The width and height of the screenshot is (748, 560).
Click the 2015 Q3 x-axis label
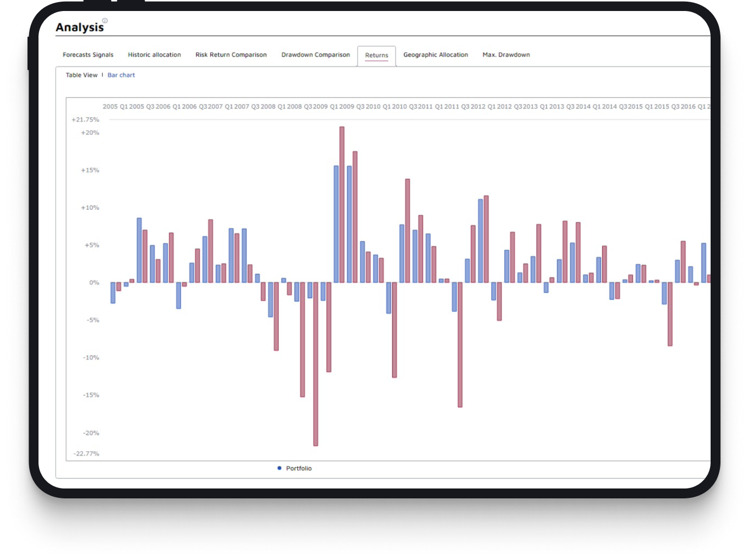pos(667,107)
